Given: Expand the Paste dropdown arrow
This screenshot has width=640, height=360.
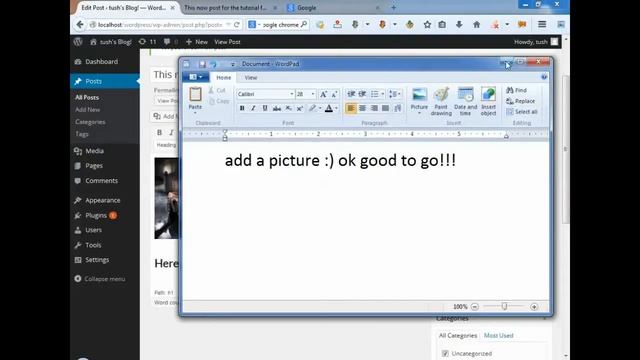Looking at the screenshot, I should tap(195, 113).
